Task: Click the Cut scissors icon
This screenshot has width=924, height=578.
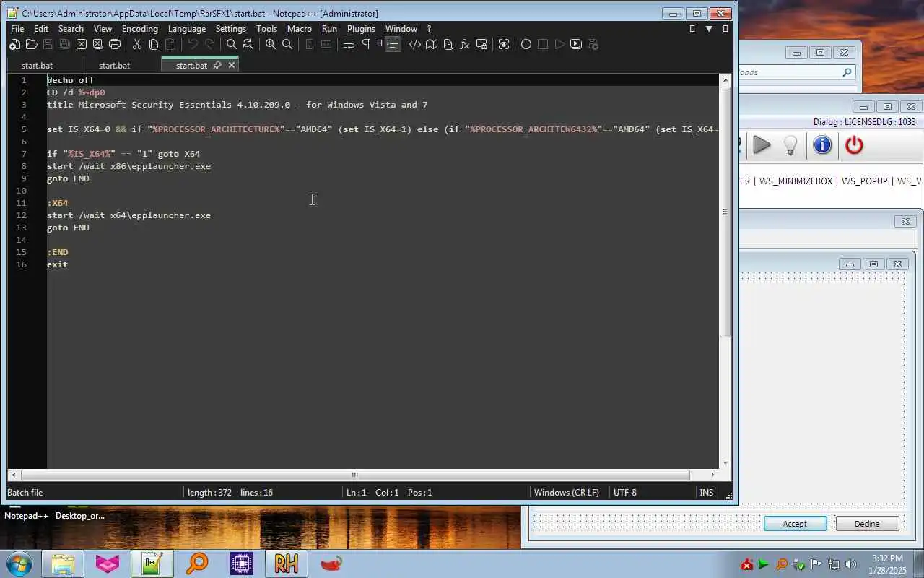Action: click(x=137, y=44)
